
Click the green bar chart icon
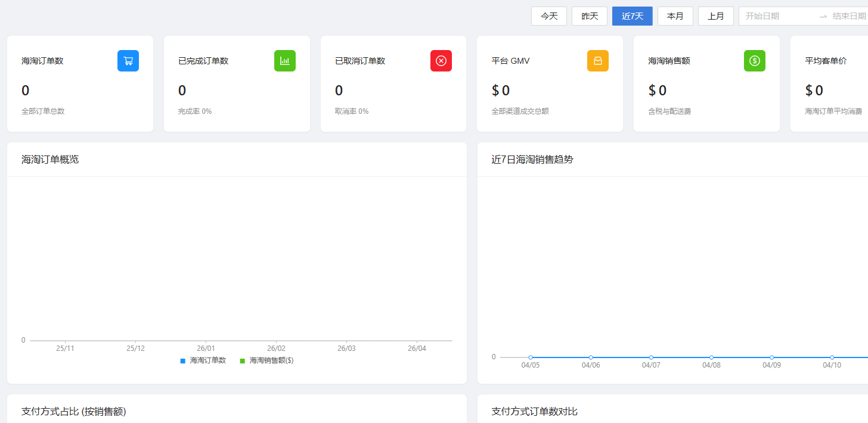pyautogui.click(x=285, y=61)
